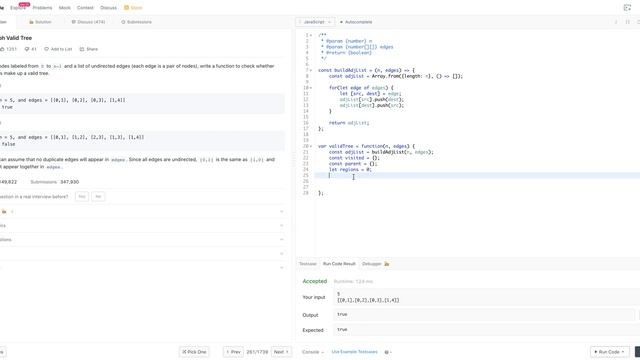Click the help icon next to Use Example Testcases
This screenshot has width=640, height=360.
(387, 352)
